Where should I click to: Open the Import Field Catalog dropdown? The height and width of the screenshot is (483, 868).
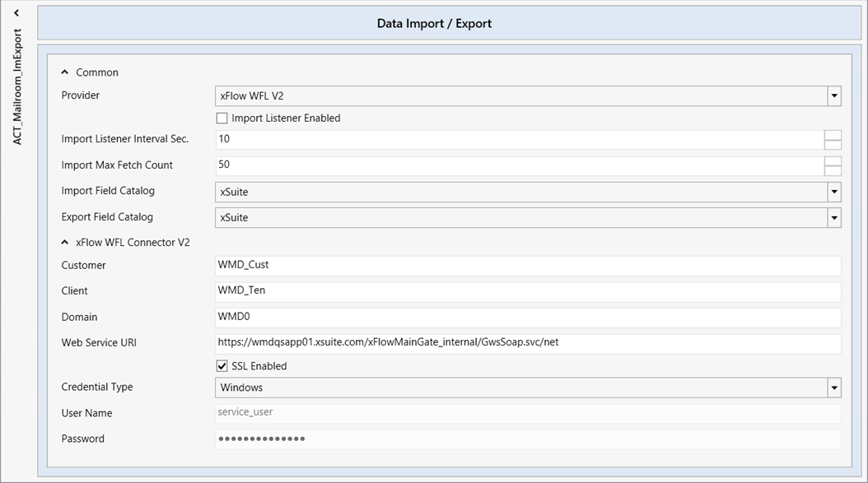pyautogui.click(x=834, y=191)
